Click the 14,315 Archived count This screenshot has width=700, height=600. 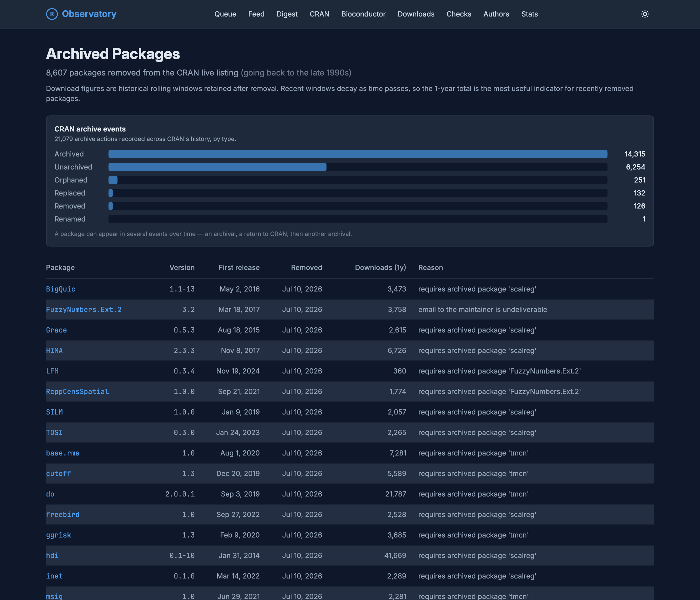[635, 154]
